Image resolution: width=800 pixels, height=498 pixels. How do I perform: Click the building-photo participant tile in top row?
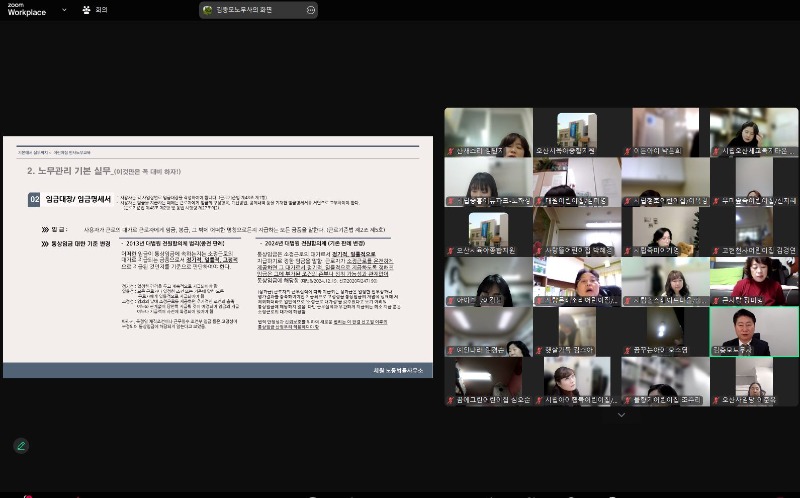pos(577,132)
